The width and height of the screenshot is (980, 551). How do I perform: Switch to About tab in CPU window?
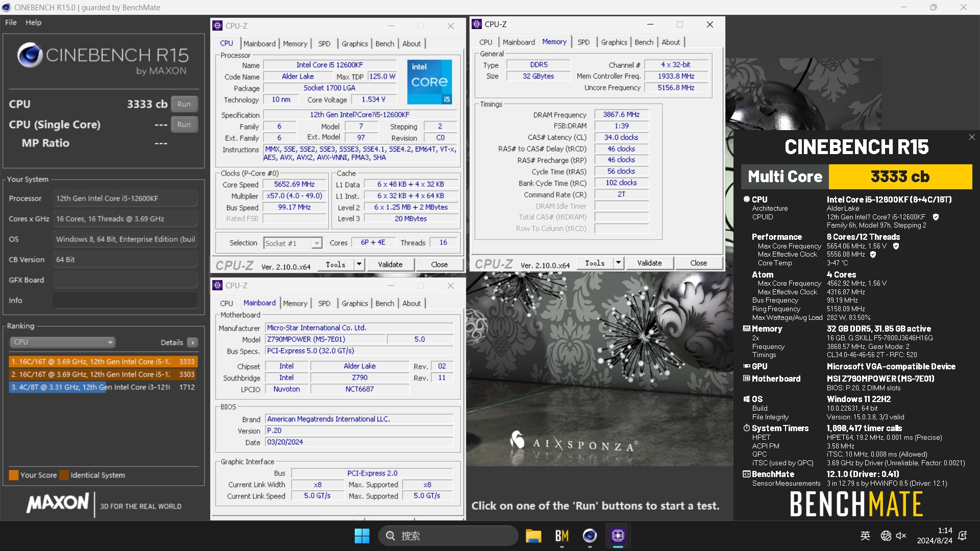tap(411, 44)
